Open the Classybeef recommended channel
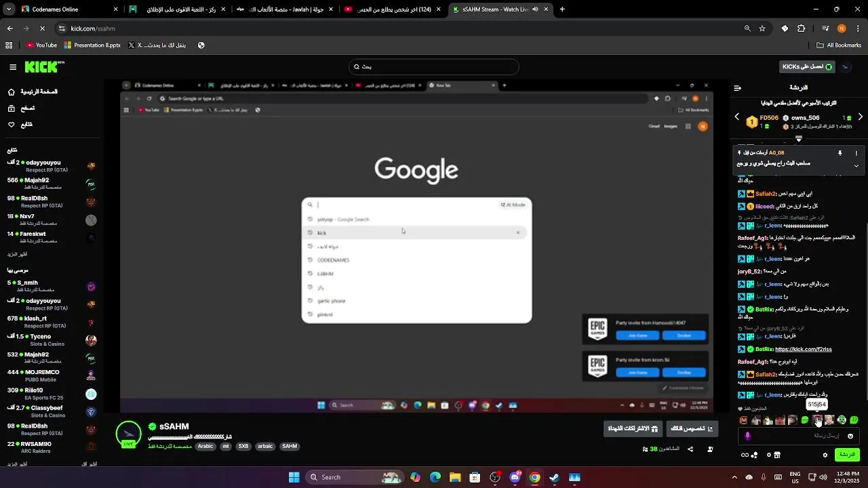 51,411
